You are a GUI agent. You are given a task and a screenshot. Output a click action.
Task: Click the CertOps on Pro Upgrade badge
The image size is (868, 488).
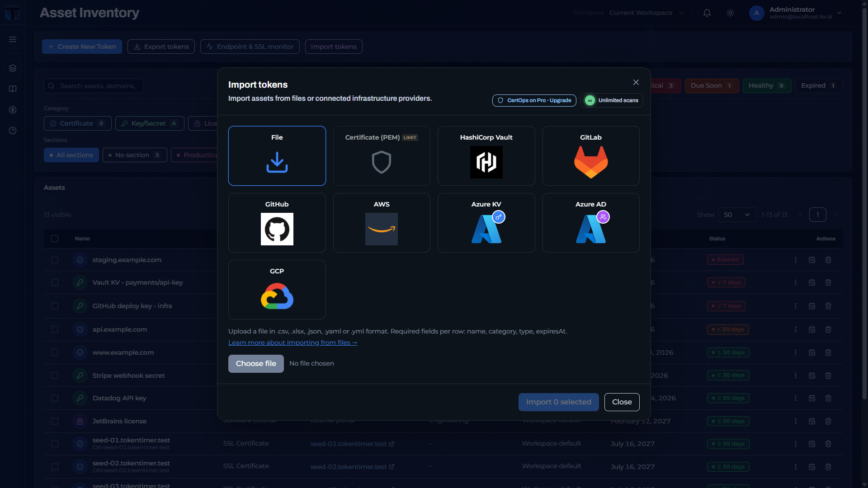[x=534, y=100]
